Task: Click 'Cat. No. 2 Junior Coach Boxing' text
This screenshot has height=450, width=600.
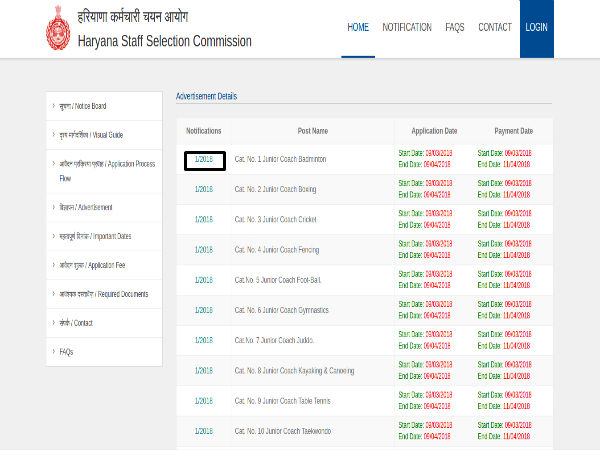Action: (276, 189)
